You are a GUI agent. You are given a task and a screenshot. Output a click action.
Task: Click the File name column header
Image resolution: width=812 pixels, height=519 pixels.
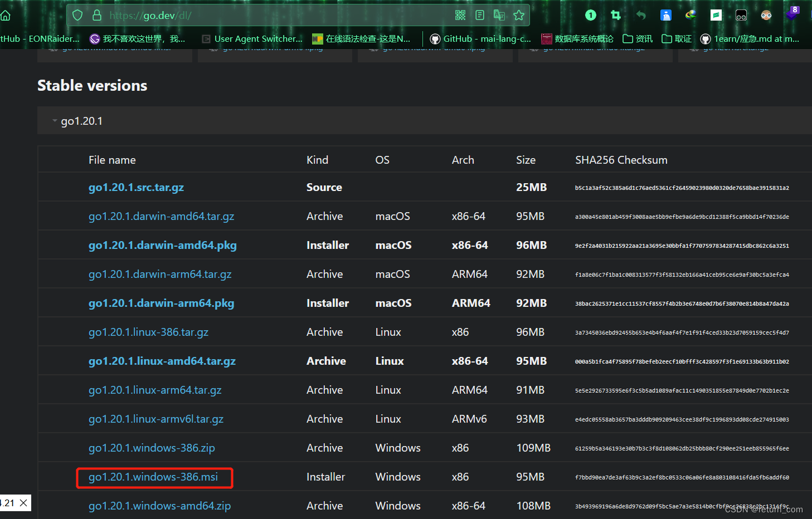(112, 160)
